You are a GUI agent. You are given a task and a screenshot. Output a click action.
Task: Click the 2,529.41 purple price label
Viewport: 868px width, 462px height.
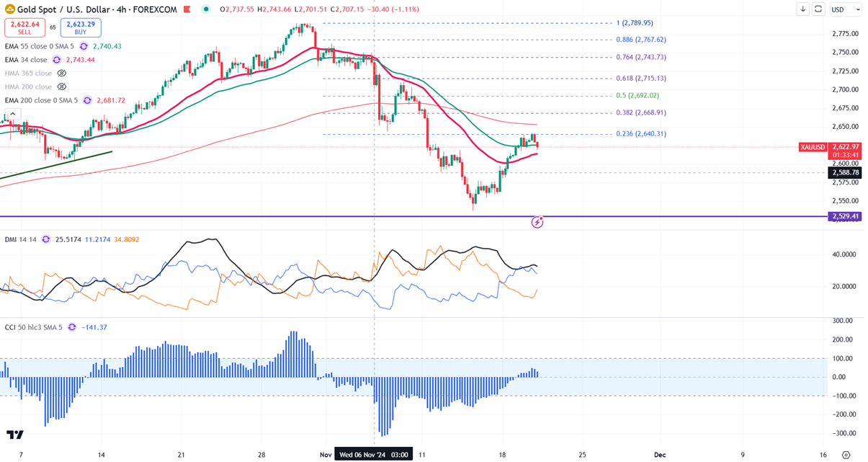coord(845,216)
